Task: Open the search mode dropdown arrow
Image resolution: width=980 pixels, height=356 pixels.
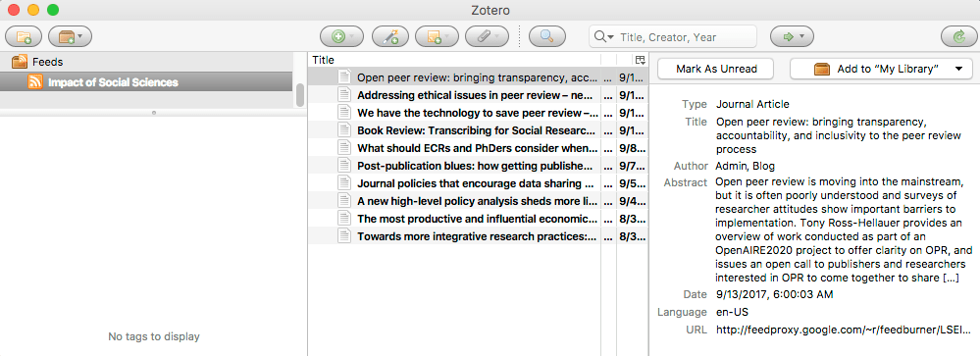Action: (x=603, y=37)
